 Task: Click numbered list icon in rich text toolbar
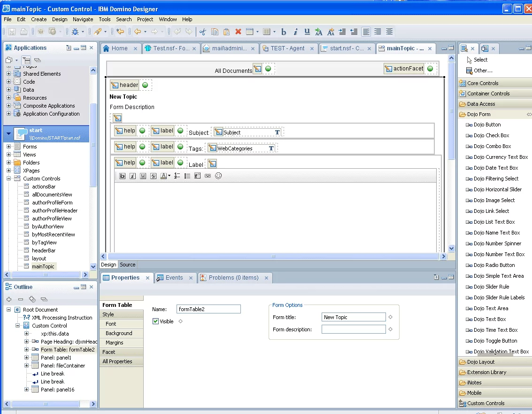pyautogui.click(x=177, y=176)
